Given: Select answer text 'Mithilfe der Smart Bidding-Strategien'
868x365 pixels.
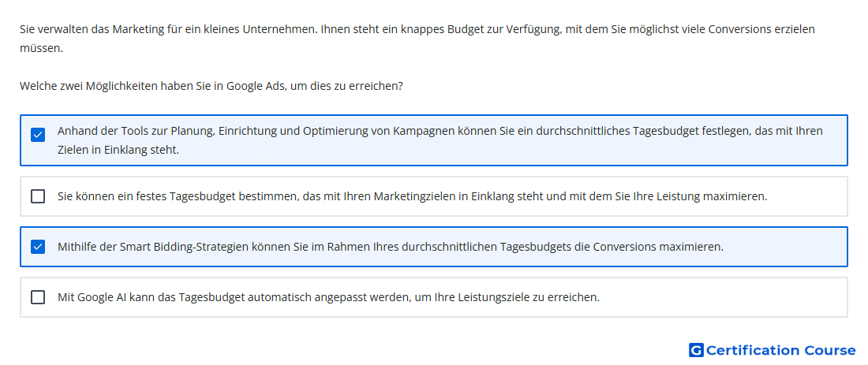Looking at the screenshot, I should point(391,247).
